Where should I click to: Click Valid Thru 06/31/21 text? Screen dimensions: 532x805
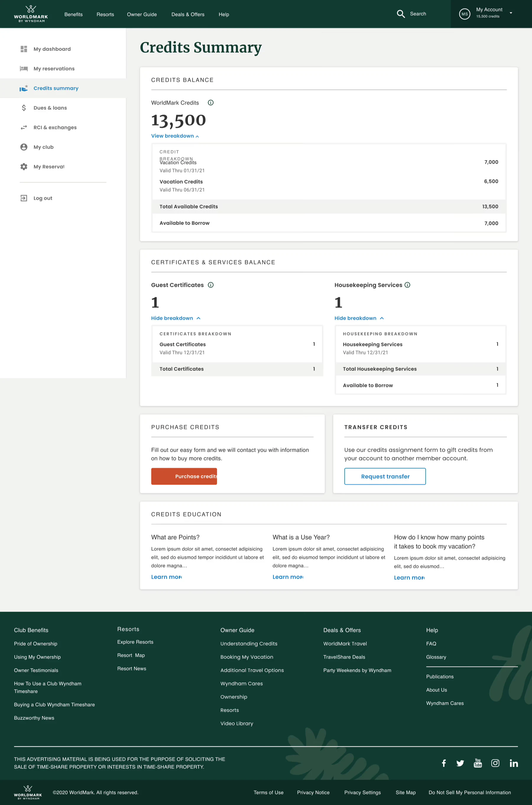[182, 190]
